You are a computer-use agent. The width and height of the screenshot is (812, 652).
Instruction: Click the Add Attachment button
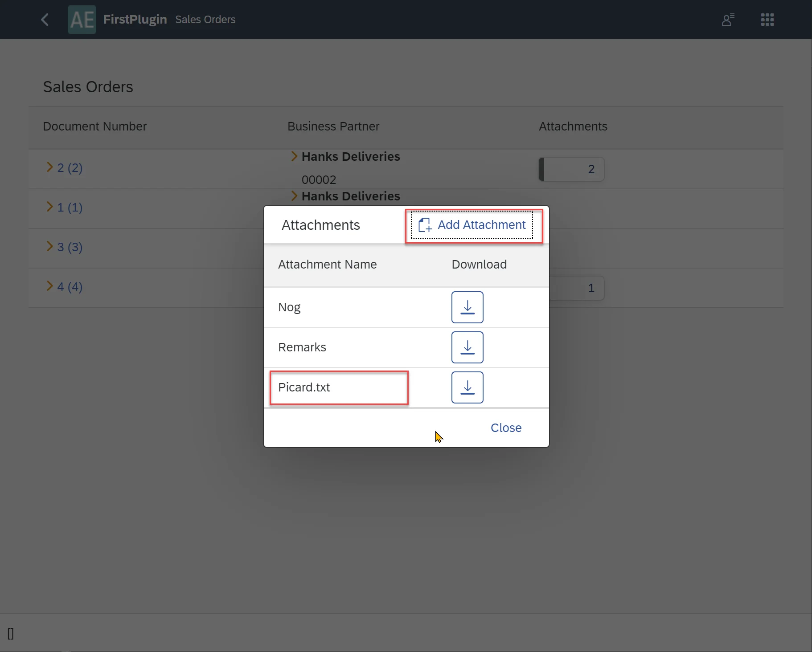(x=472, y=225)
